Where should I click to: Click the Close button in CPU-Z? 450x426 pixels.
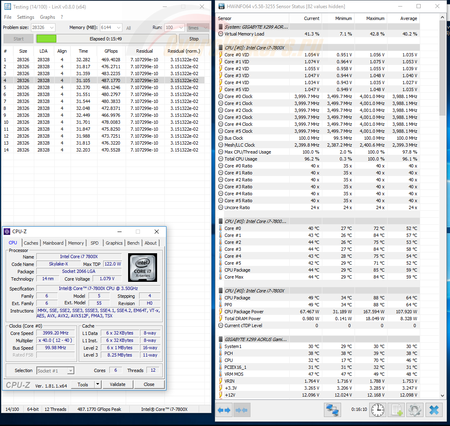point(149,385)
